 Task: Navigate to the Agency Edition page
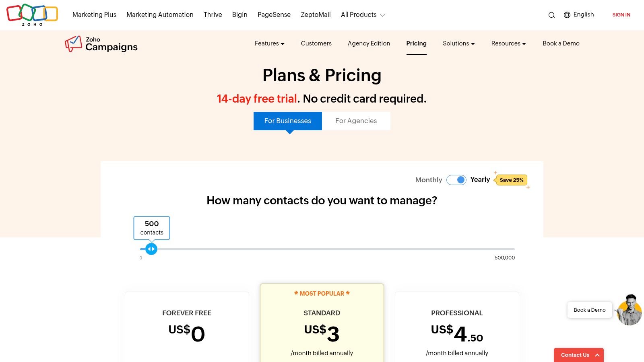click(369, 43)
